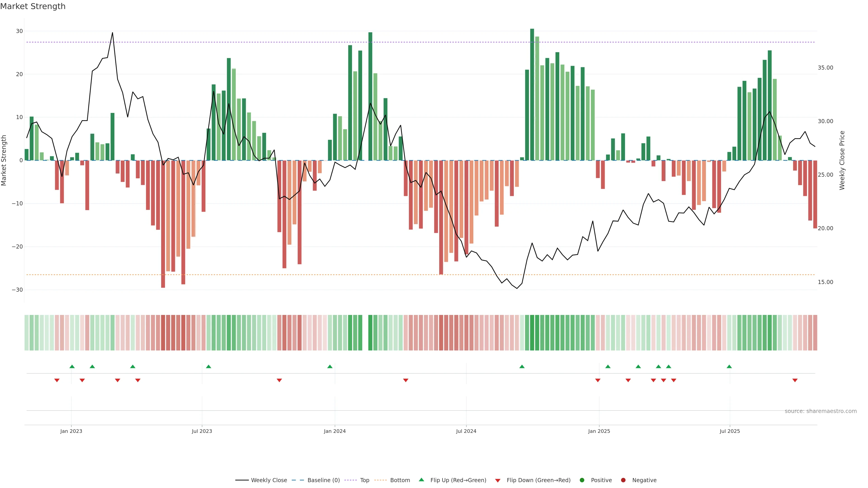Click the Flip Down red triangle legend icon
The width and height of the screenshot is (868, 488).
tap(498, 480)
